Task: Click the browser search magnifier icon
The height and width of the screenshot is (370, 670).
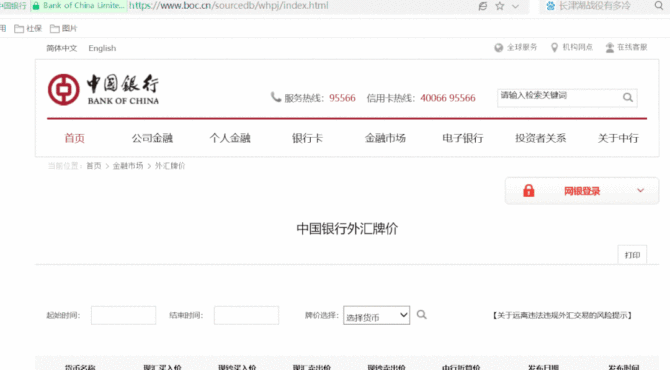Action: (659, 6)
